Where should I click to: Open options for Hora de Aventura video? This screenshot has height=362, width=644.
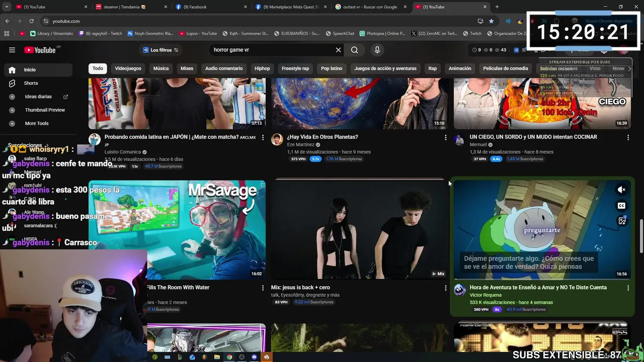[x=628, y=288]
